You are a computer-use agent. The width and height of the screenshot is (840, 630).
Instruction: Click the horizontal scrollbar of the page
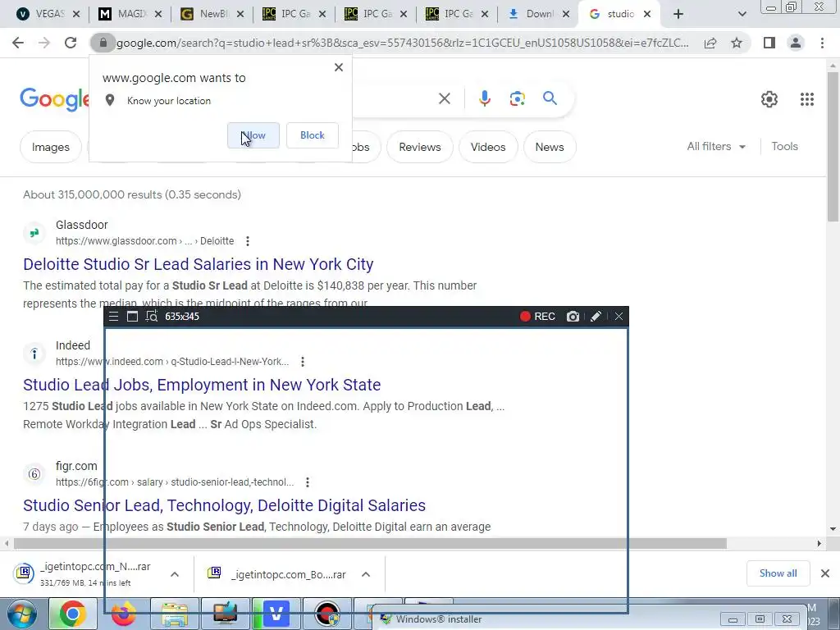pos(370,544)
